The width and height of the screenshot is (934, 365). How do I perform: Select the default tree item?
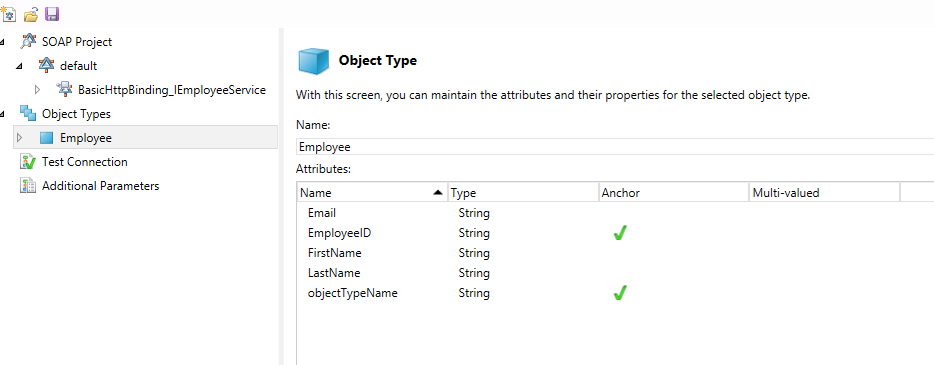click(x=78, y=65)
